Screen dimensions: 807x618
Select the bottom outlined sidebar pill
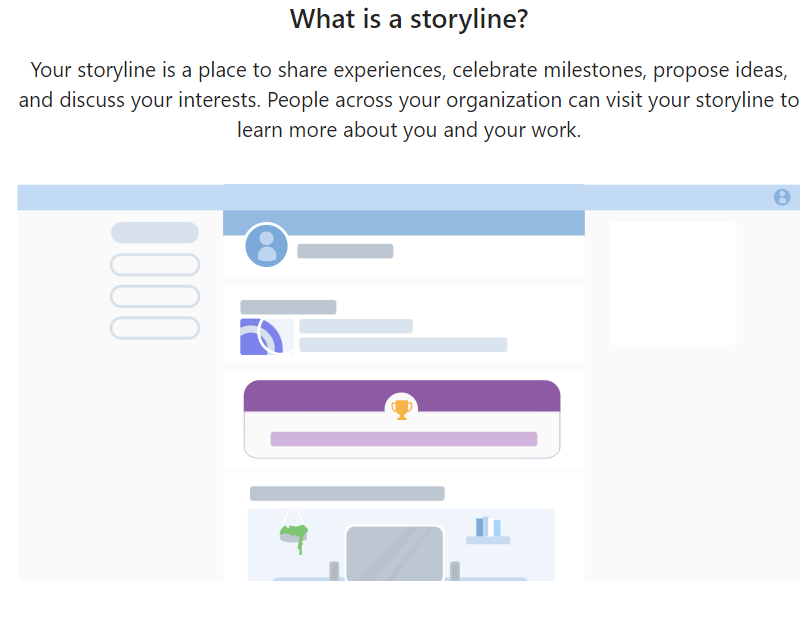pos(155,328)
